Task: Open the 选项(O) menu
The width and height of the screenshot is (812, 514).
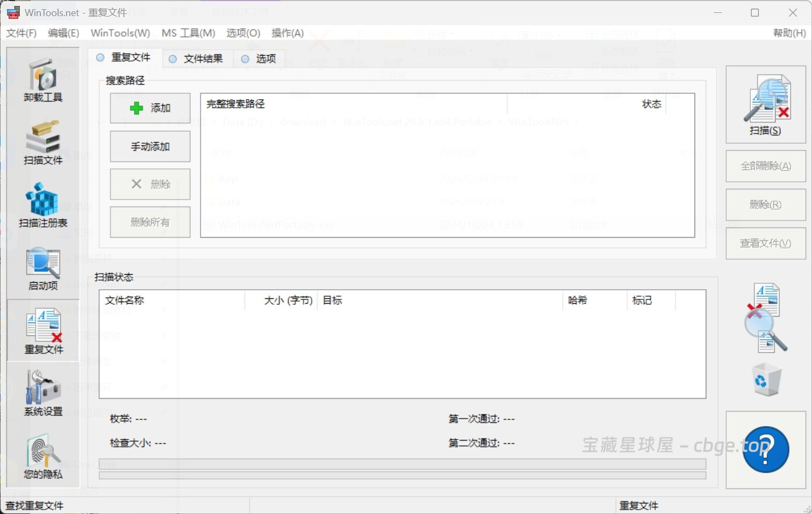Action: point(243,33)
